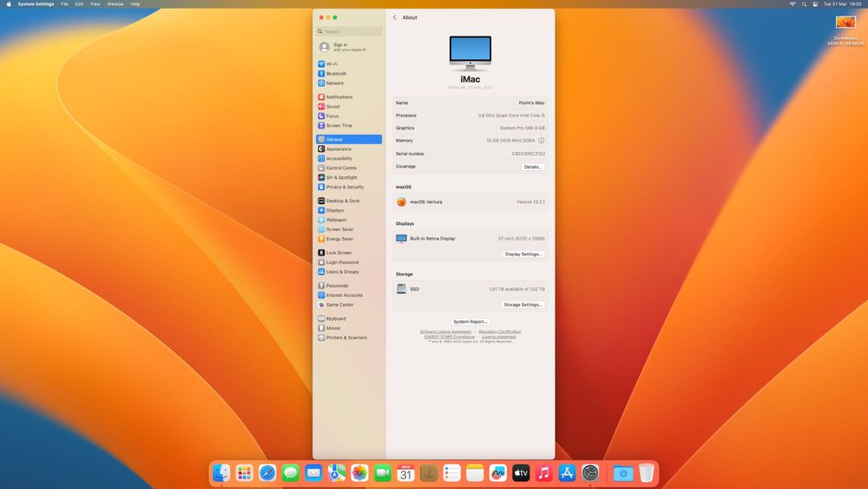The height and width of the screenshot is (489, 868).
Task: Select Control Centre in the sidebar
Action: tap(349, 168)
